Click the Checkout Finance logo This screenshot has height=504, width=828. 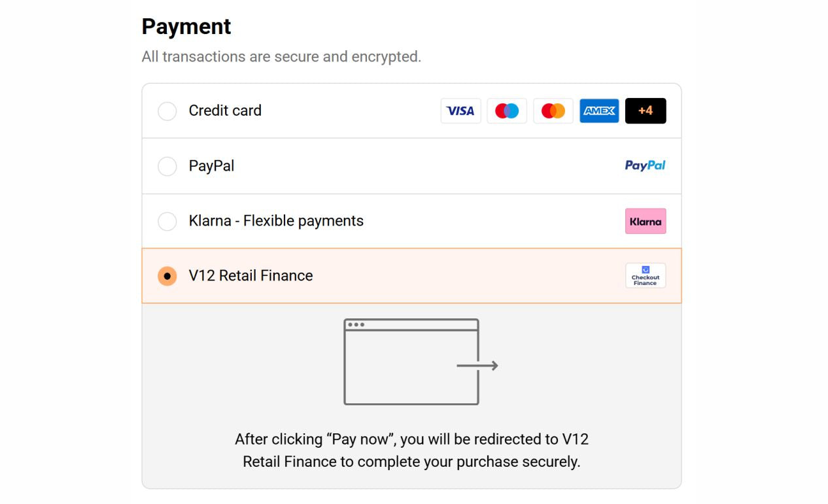click(646, 276)
